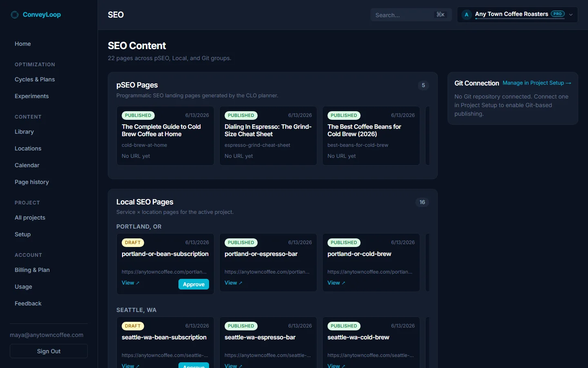
Task: Open Best Coffee Beans for Cold Brew card
Action: pyautogui.click(x=371, y=136)
